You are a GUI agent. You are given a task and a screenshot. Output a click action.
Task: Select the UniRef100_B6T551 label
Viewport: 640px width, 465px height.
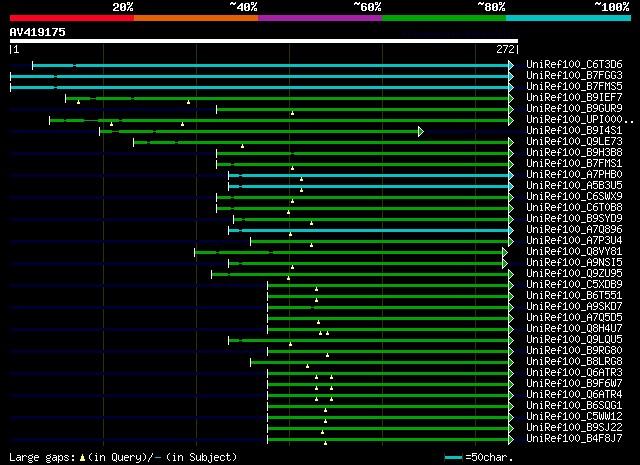tap(574, 296)
